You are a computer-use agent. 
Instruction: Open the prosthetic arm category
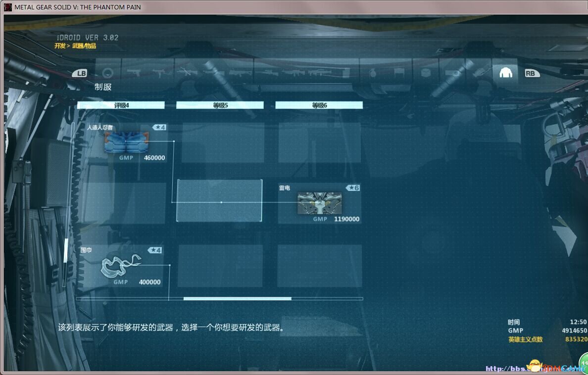point(479,72)
